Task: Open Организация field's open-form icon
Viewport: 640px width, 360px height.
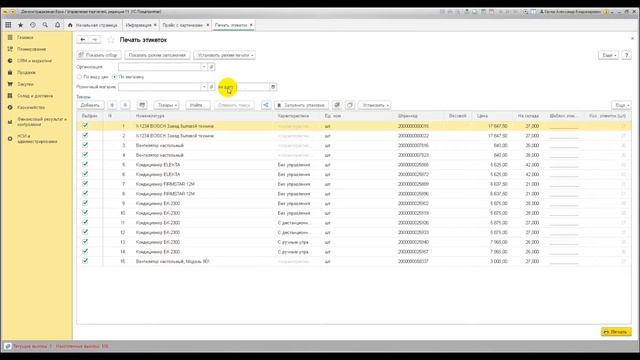Action: 211,67
